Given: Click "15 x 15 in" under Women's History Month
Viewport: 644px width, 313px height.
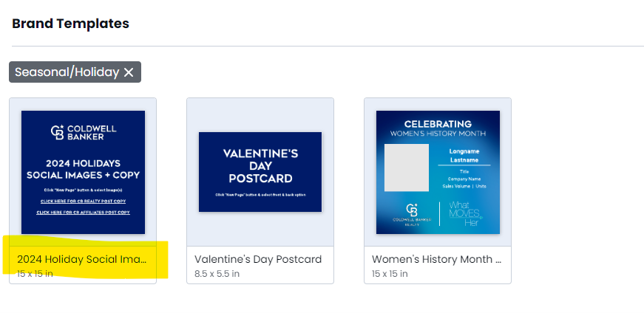Looking at the screenshot, I should (390, 274).
